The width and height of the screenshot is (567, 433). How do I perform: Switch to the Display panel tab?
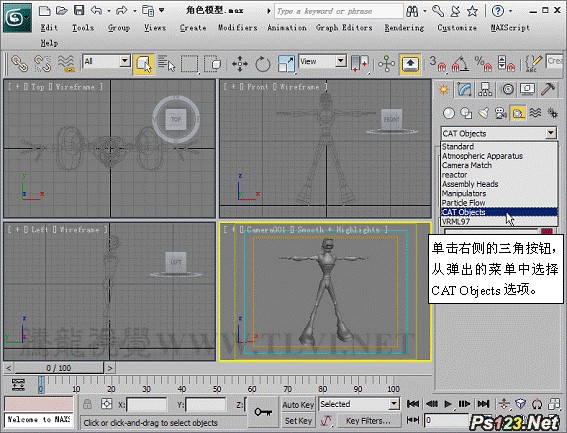click(528, 89)
